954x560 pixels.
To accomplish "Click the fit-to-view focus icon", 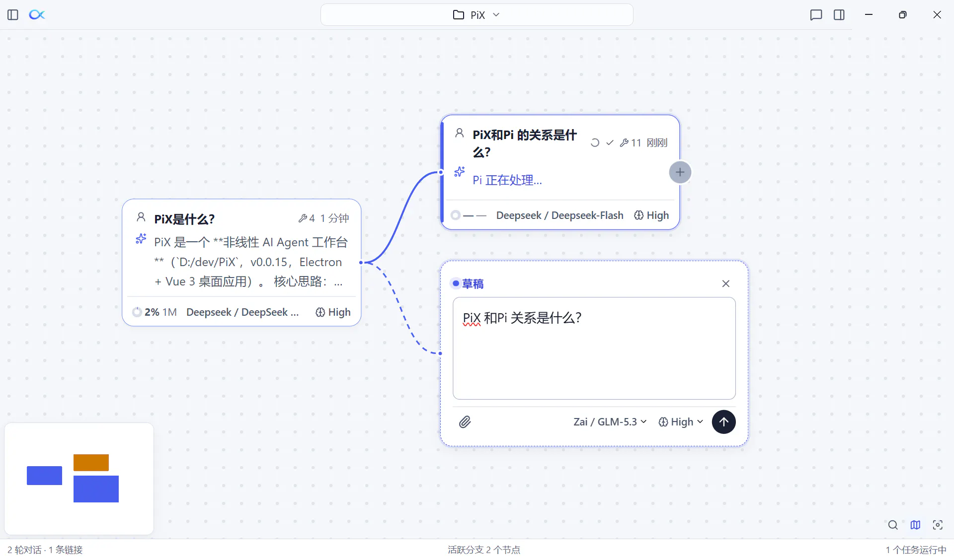I will [x=938, y=525].
